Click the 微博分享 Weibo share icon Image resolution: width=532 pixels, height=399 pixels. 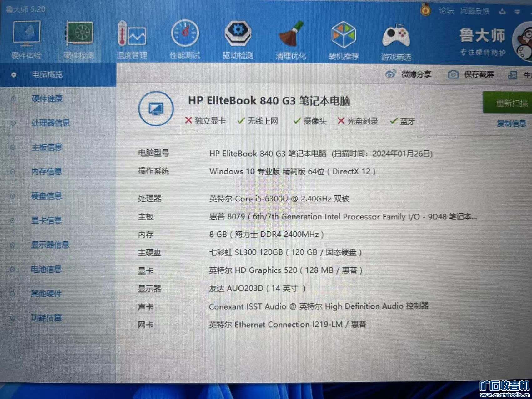tap(390, 74)
